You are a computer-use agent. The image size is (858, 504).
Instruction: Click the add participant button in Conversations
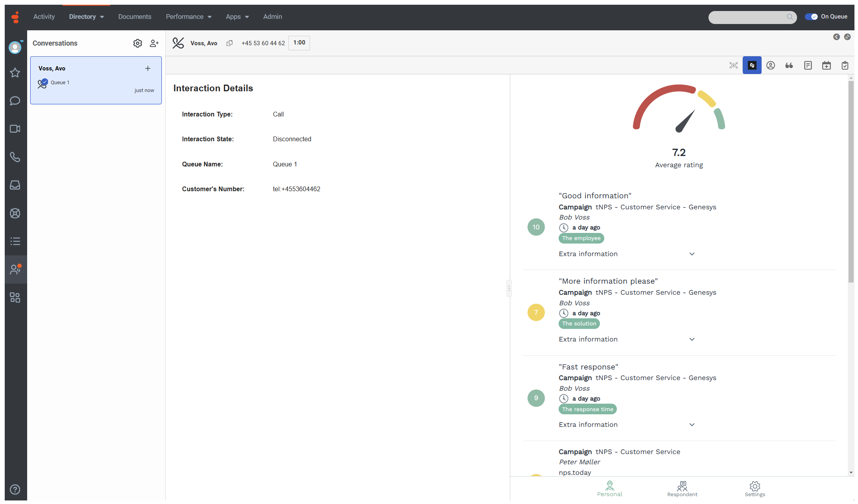(x=154, y=43)
